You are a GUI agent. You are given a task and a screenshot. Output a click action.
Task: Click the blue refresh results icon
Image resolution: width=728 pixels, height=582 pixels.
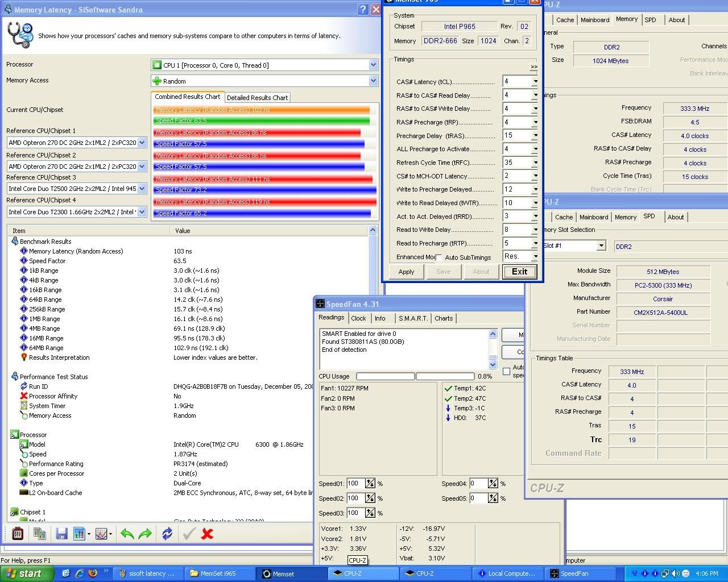pos(167,534)
